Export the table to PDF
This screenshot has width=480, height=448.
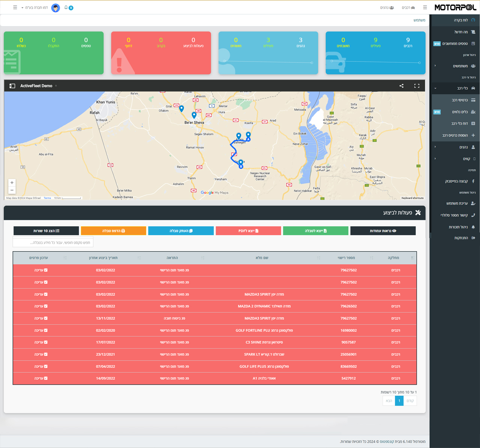[248, 231]
